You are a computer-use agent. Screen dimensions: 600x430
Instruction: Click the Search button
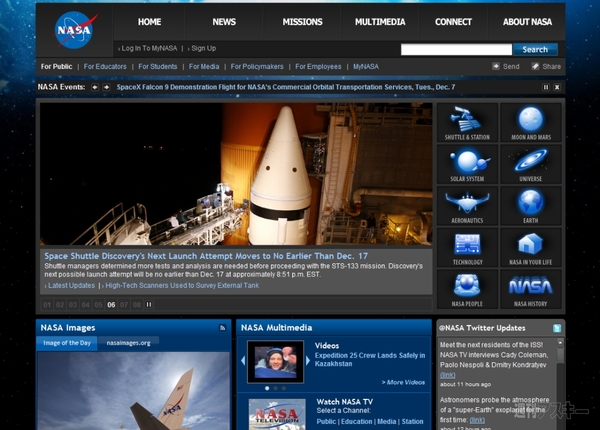click(535, 49)
